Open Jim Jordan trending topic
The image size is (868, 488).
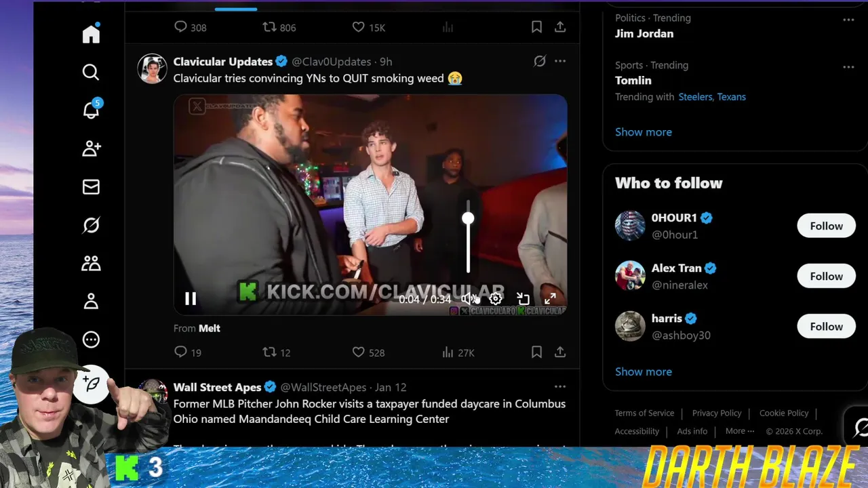644,33
